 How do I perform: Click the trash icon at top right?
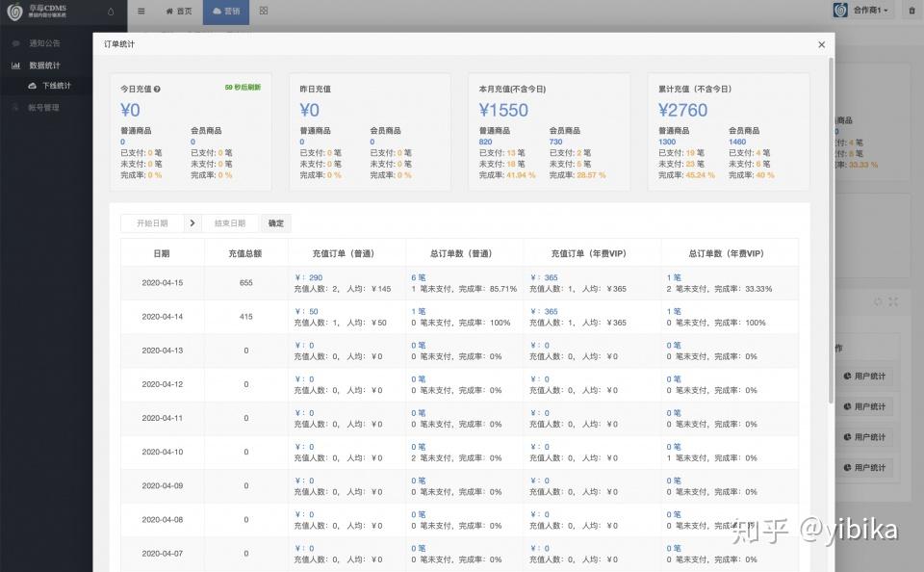coord(911,11)
